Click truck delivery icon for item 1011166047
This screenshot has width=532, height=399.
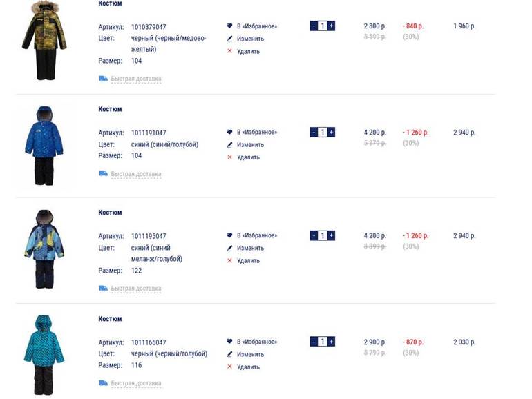pos(104,383)
